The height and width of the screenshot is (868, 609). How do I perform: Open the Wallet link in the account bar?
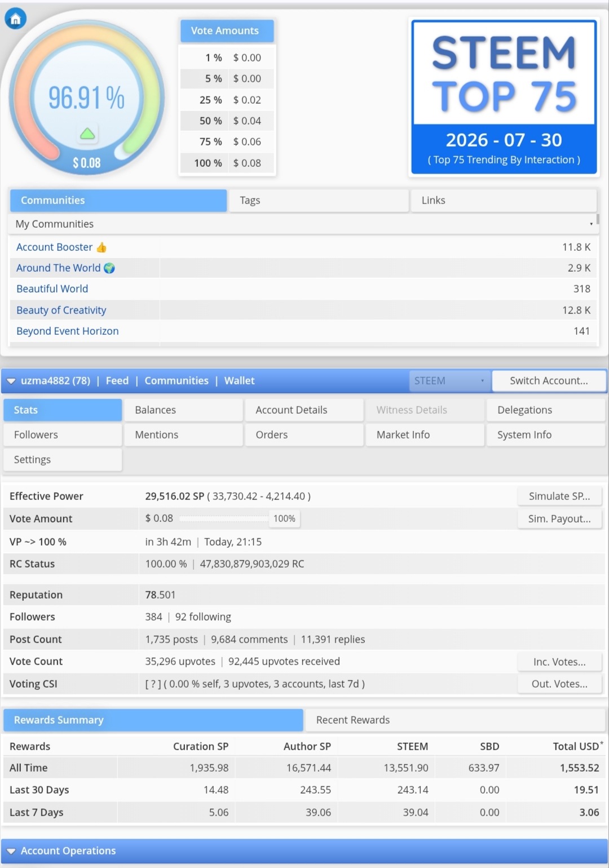click(x=239, y=381)
